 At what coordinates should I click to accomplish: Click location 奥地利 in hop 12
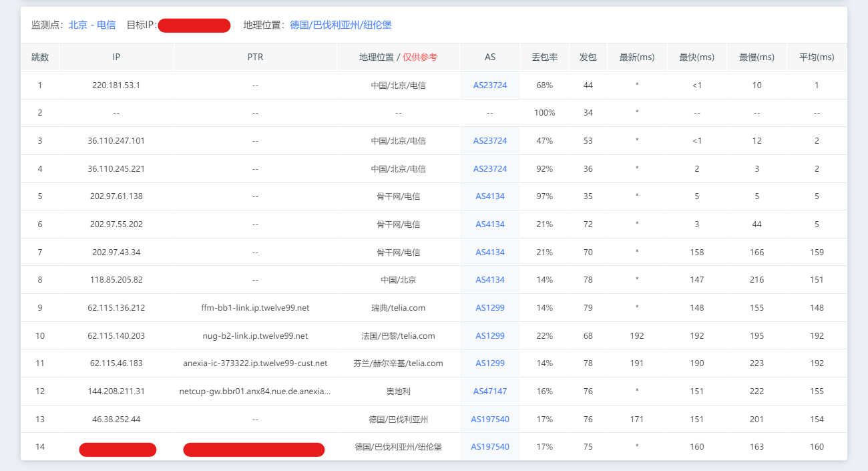[398, 391]
